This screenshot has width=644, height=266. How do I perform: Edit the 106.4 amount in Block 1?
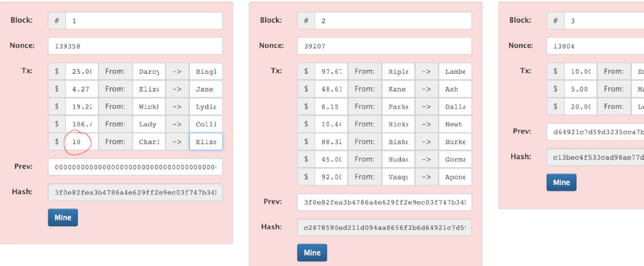click(x=82, y=124)
